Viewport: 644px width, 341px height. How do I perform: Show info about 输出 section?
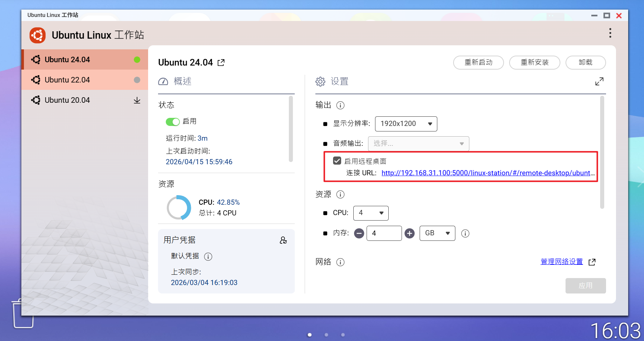pos(340,105)
